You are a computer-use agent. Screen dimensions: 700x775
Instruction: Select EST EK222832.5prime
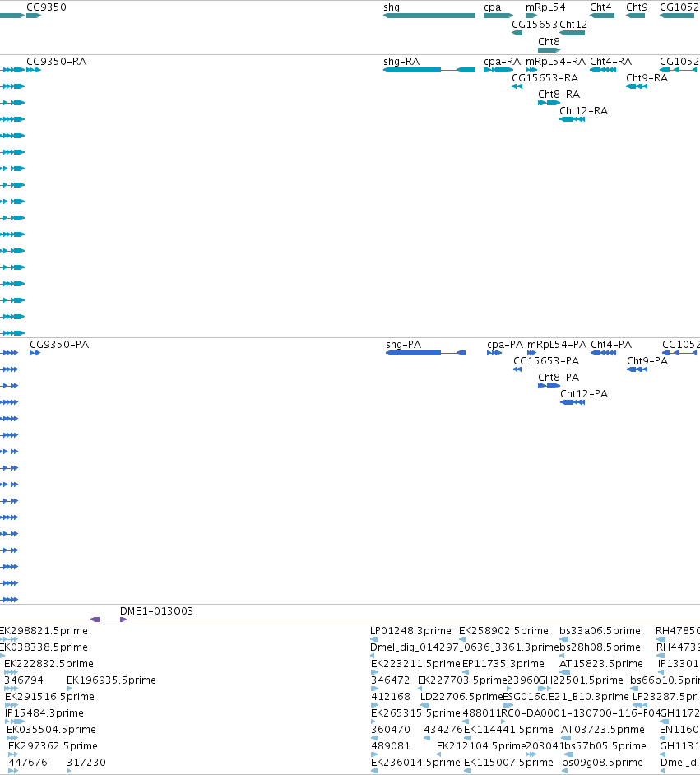(49, 664)
